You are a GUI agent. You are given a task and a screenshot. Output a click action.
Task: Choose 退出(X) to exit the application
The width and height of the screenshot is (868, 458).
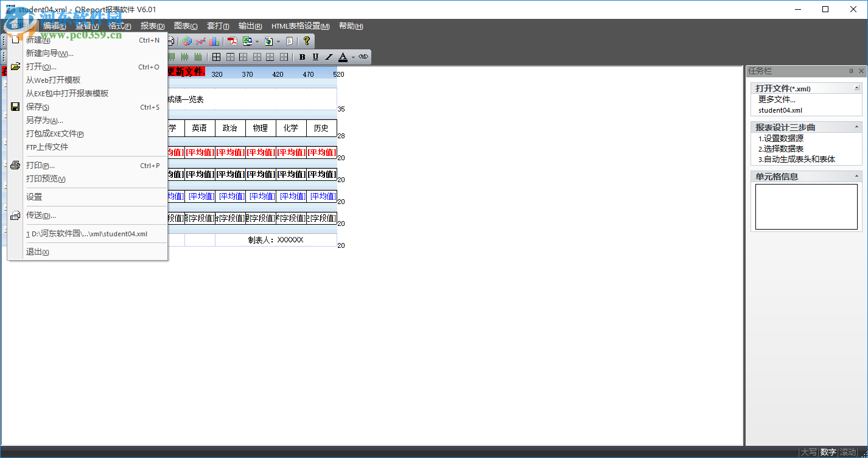[87, 252]
